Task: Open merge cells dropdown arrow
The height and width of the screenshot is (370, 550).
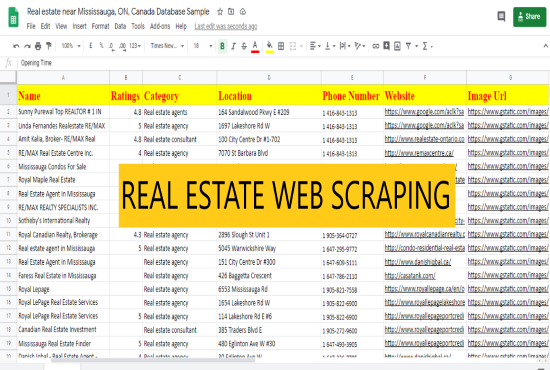Action: point(301,46)
